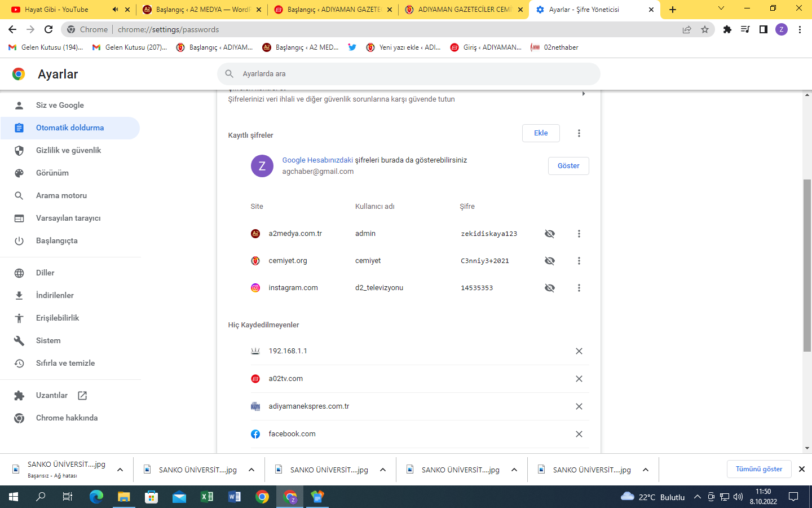The height and width of the screenshot is (508, 812).
Task: Open the Extensions puzzle icon
Action: [x=727, y=29]
